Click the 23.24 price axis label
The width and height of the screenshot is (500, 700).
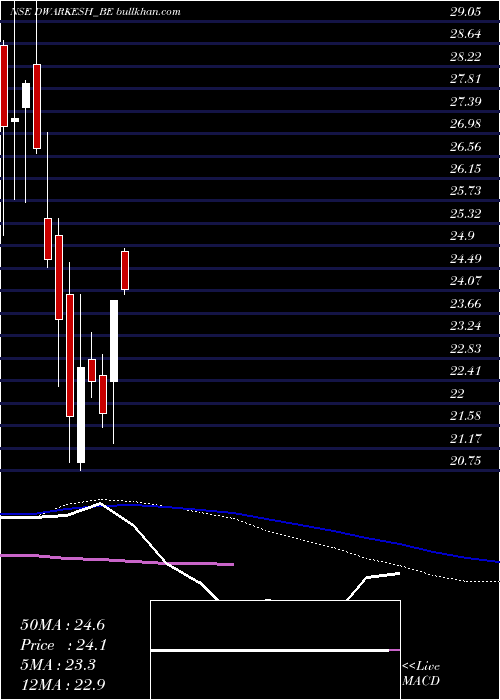click(x=466, y=326)
